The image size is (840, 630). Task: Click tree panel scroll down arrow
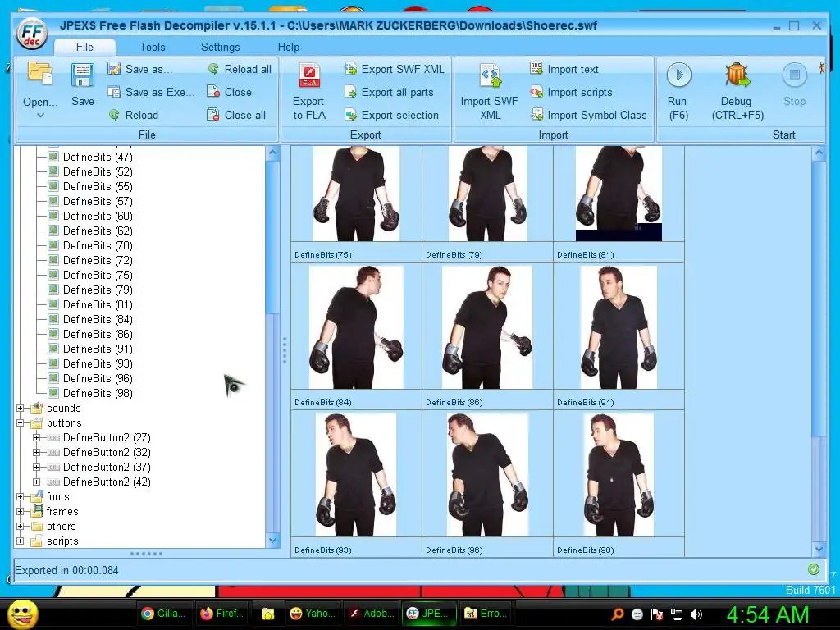click(x=272, y=540)
